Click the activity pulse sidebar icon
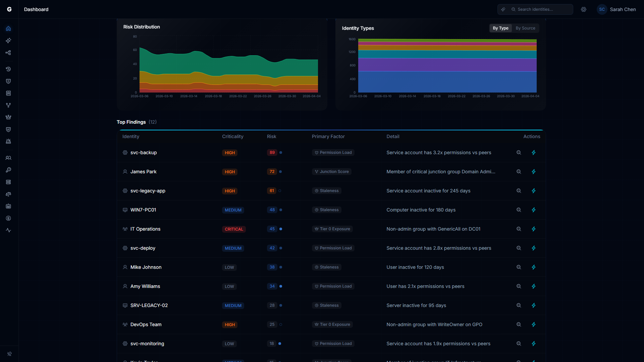The image size is (644, 362). click(x=8, y=230)
